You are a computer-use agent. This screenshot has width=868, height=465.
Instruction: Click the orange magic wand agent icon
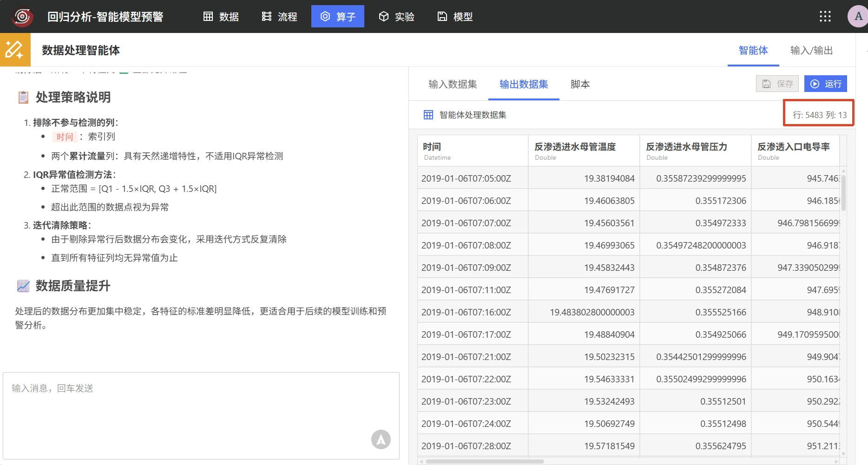coord(15,50)
